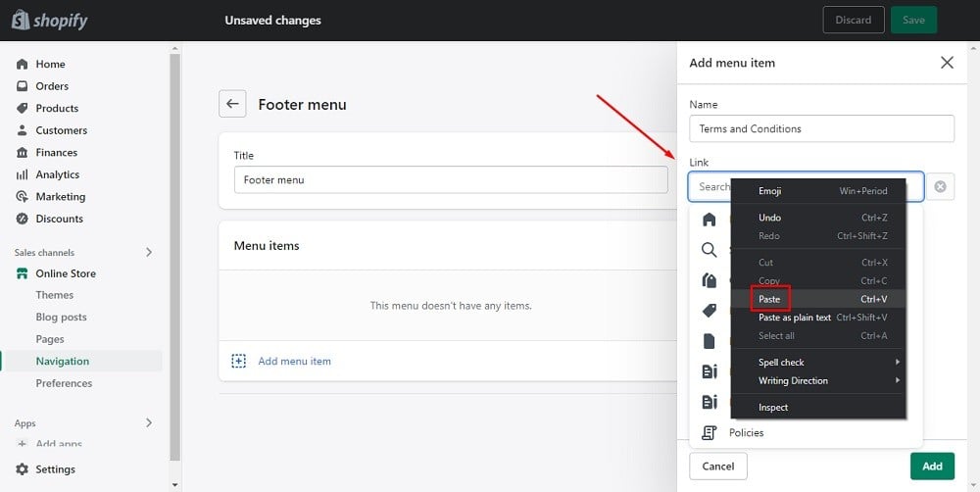The image size is (980, 492).
Task: Choose Inspect from the context menu
Action: click(x=818, y=408)
